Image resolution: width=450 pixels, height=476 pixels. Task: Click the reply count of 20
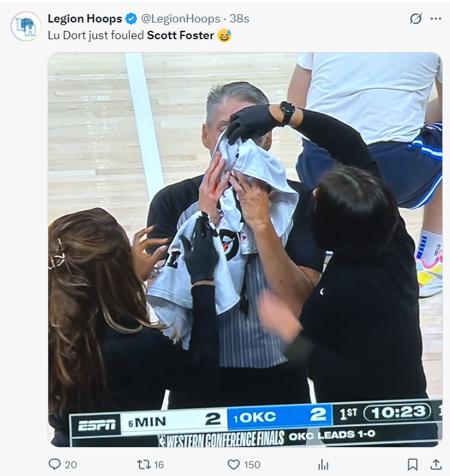(71, 464)
